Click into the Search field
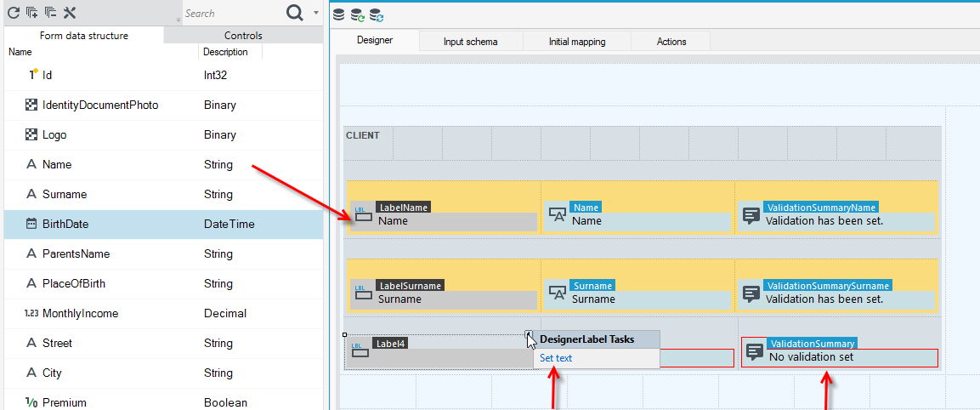 (231, 13)
